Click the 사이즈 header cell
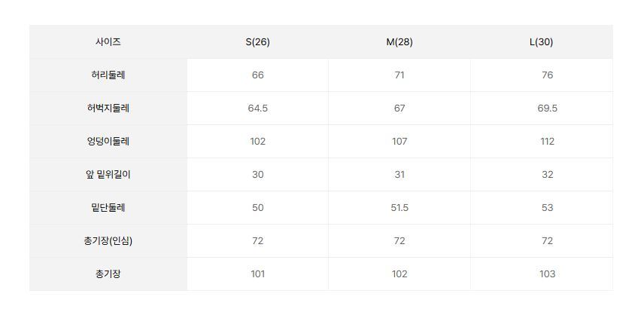 (x=108, y=42)
